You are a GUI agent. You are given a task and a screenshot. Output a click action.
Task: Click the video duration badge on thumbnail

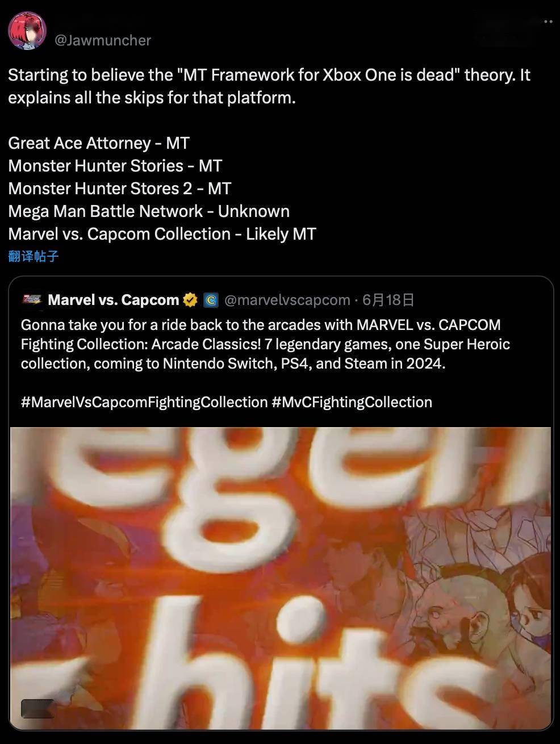37,709
